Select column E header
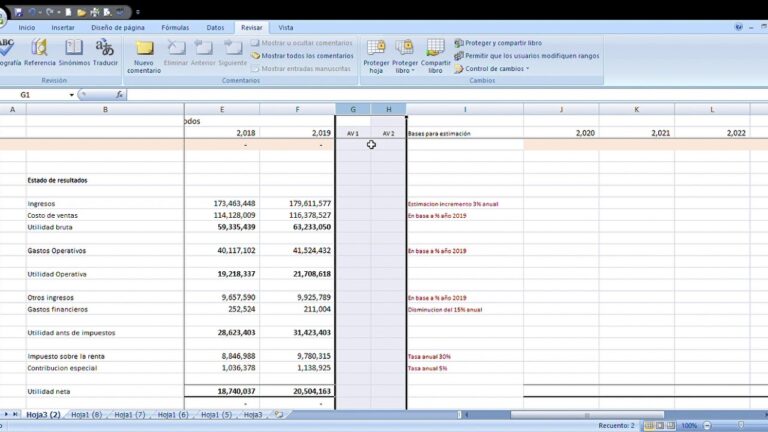 coord(222,109)
